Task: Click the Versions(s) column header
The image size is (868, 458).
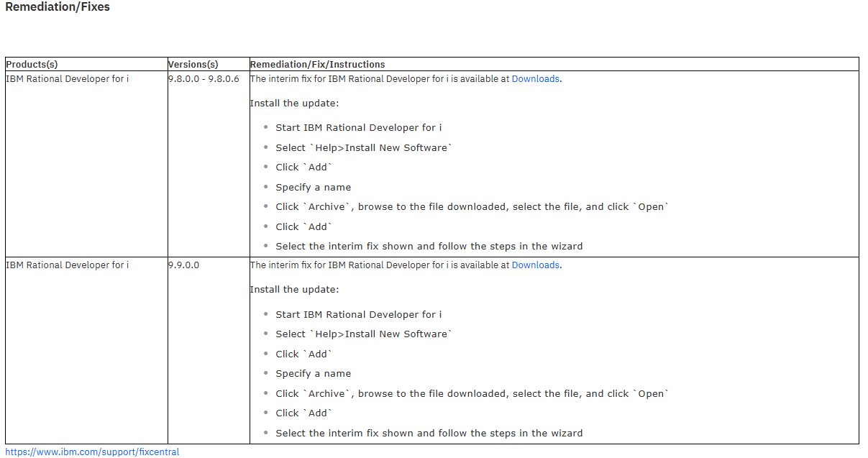Action: [x=193, y=65]
